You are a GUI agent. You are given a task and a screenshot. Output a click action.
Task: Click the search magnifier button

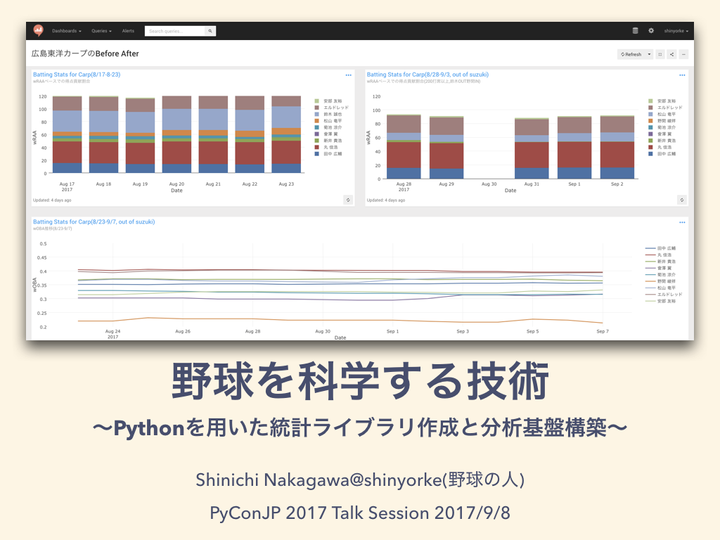tap(210, 31)
